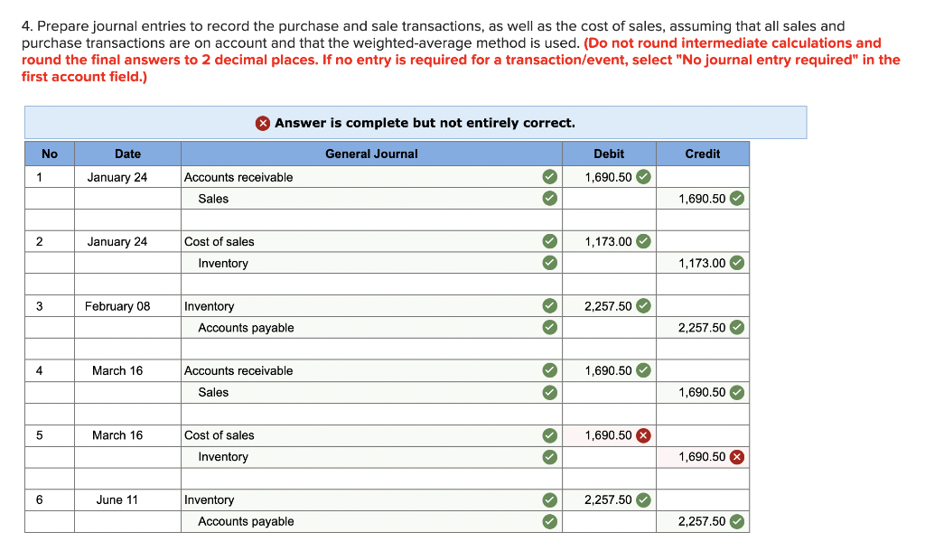925x560 pixels.
Task: Click green check beside debit 1,173.00
Action: coord(643,241)
